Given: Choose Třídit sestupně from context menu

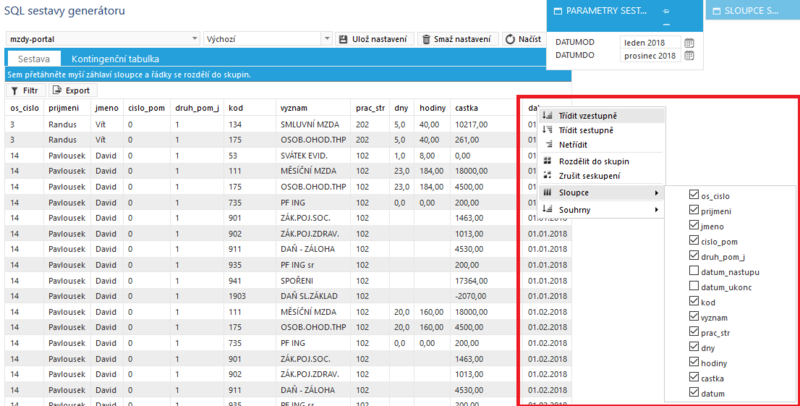Looking at the screenshot, I should click(602, 130).
